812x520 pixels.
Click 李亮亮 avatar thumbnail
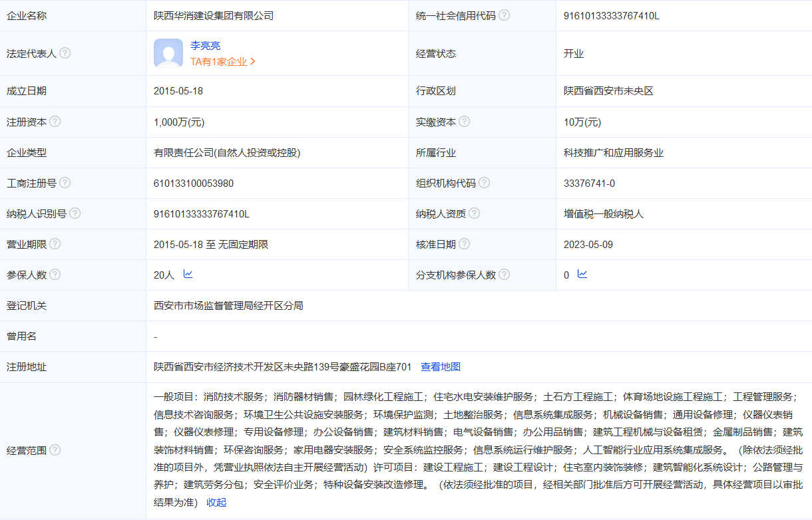[x=168, y=53]
